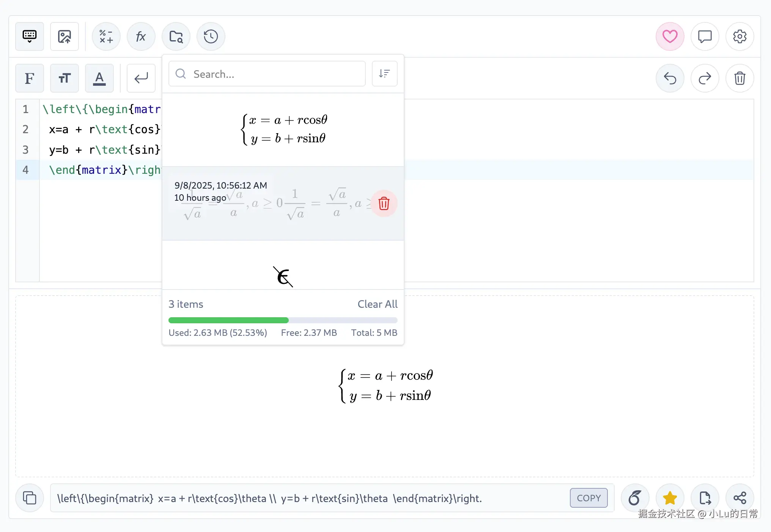Viewport: 771px width, 532px height.
Task: Open the text color A picker
Action: (99, 78)
